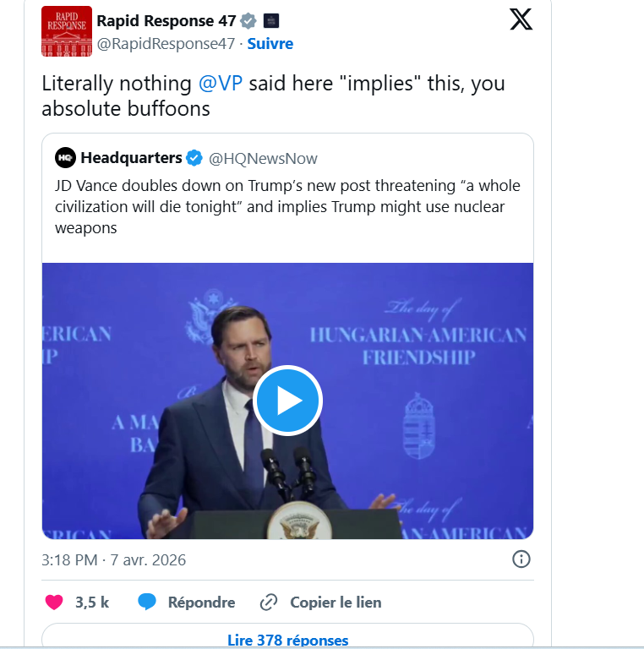The image size is (644, 649).
Task: Click the chain link icon
Action: coord(269,603)
